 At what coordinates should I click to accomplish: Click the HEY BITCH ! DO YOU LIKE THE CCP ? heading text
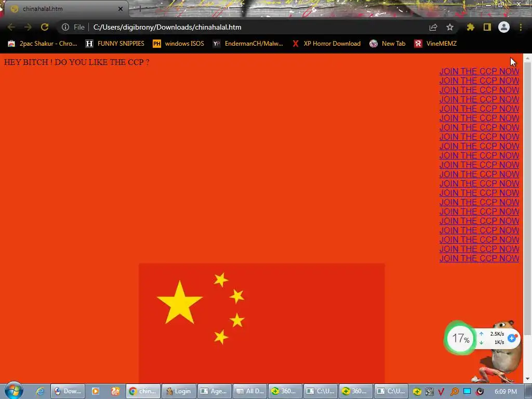click(x=77, y=62)
